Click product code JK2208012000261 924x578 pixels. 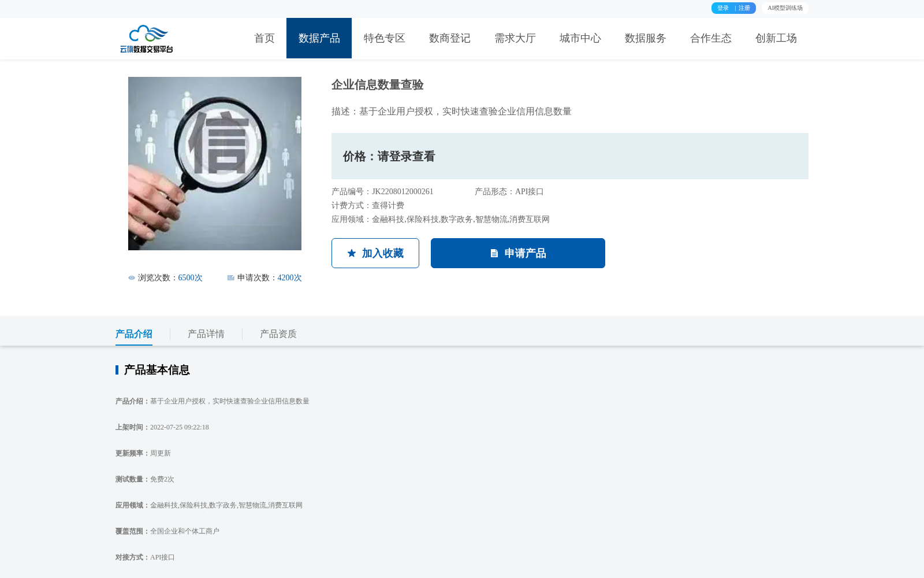coord(403,192)
